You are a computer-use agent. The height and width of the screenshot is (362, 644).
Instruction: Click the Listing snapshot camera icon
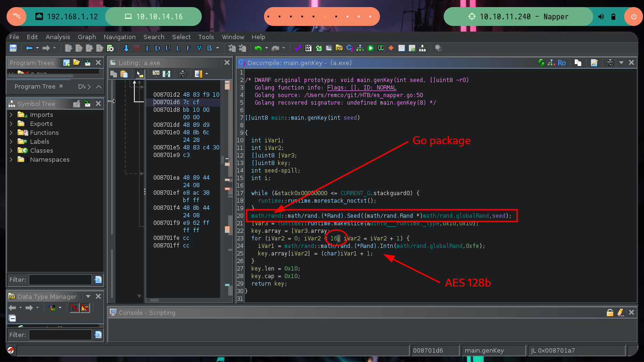point(182,74)
